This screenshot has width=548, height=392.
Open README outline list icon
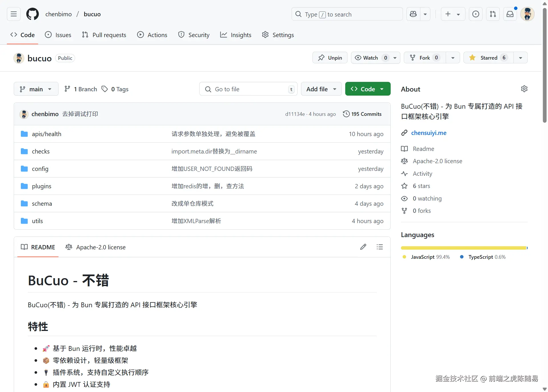pos(380,247)
